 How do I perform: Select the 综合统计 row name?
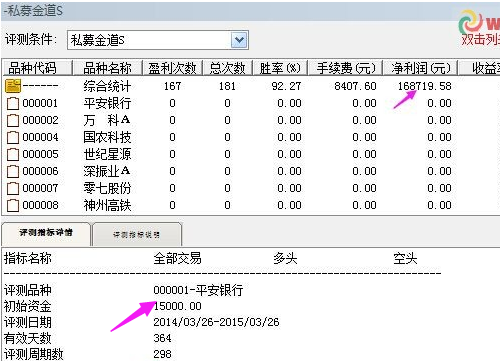[x=107, y=86]
